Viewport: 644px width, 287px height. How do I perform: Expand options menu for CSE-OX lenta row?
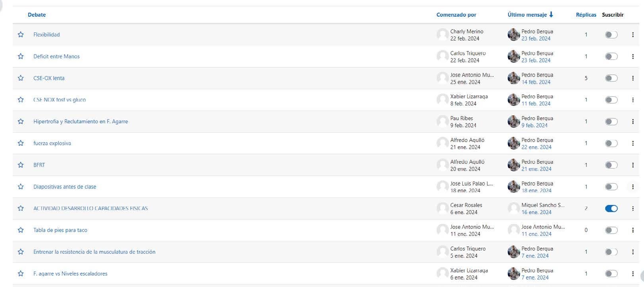coord(633,78)
